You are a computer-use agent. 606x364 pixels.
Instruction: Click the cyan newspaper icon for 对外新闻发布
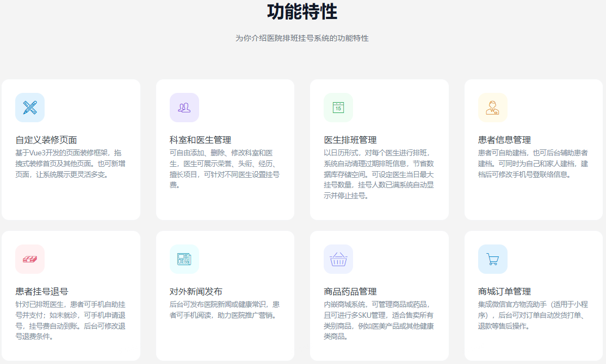click(184, 259)
